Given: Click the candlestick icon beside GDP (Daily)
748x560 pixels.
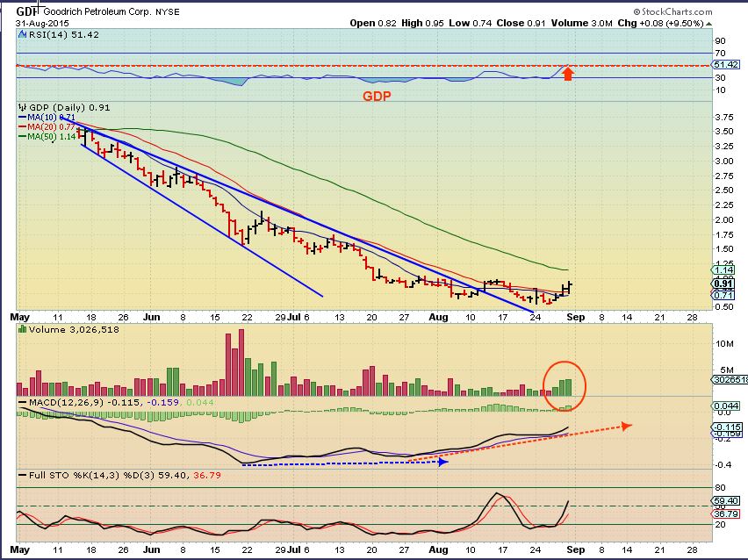Looking at the screenshot, I should point(22,108).
